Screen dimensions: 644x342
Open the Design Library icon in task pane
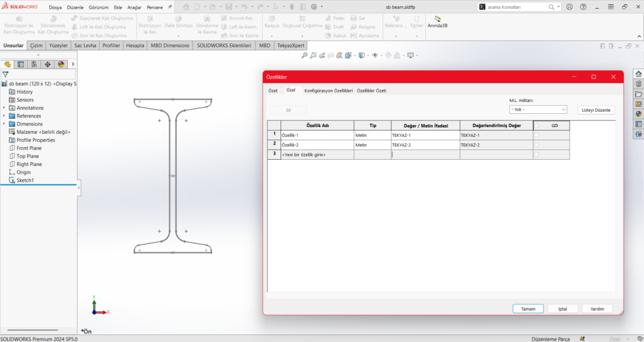638,84
